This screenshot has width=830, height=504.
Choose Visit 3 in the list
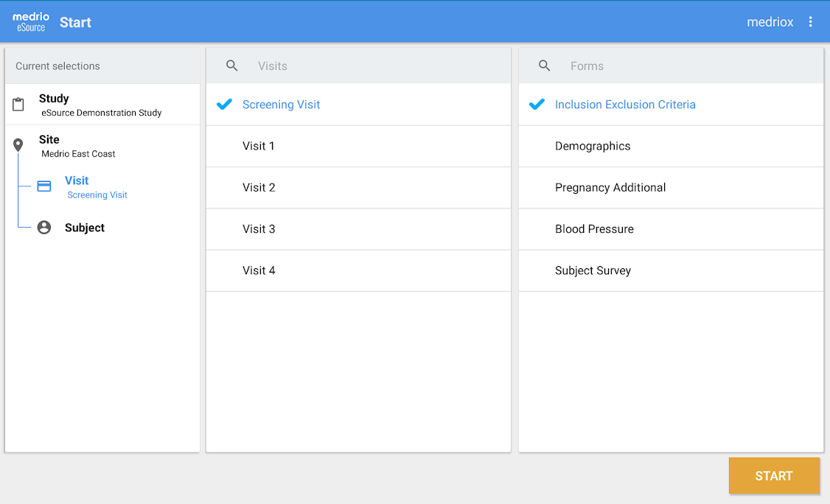tap(259, 229)
